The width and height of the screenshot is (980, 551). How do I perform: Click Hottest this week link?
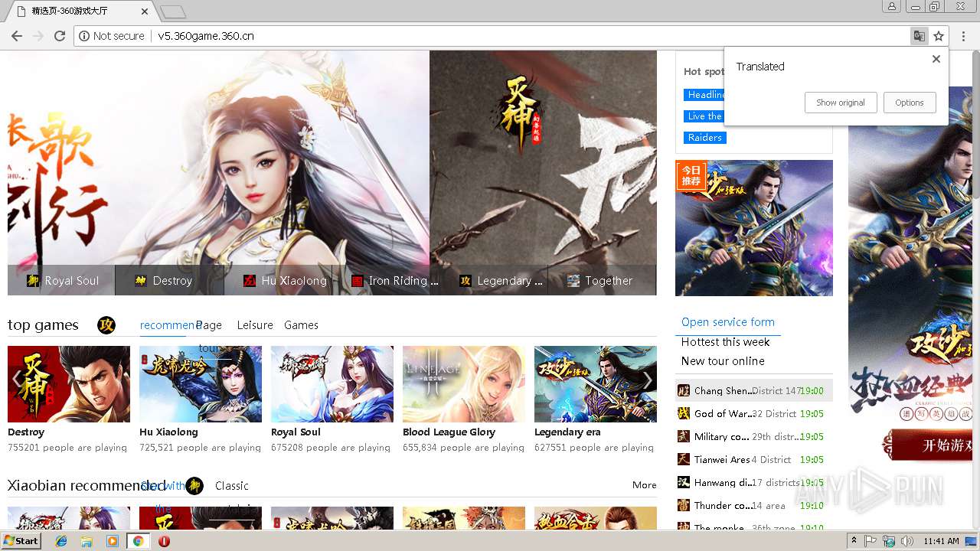pos(726,342)
